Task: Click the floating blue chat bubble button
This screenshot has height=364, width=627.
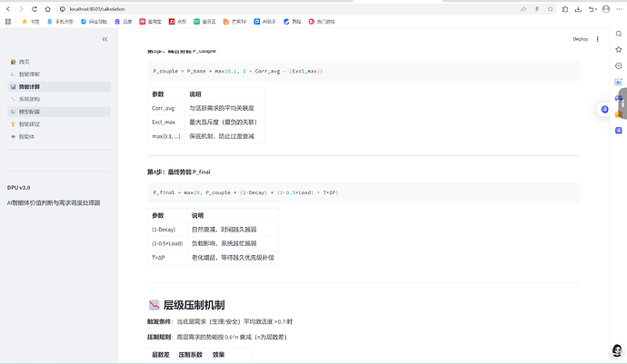Action: (x=604, y=109)
